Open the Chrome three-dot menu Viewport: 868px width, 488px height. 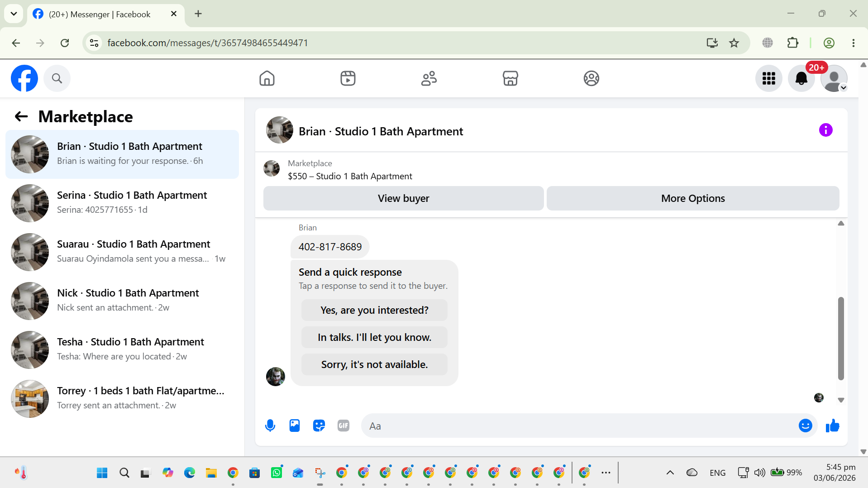tap(854, 43)
